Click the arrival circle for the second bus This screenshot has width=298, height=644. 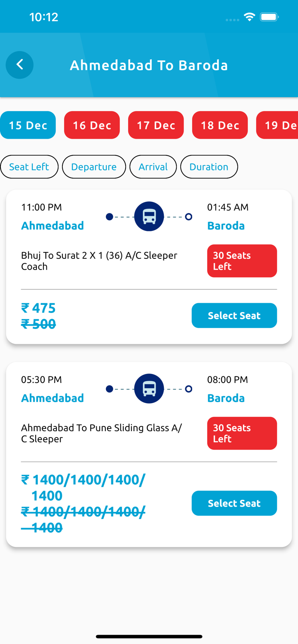click(x=188, y=389)
